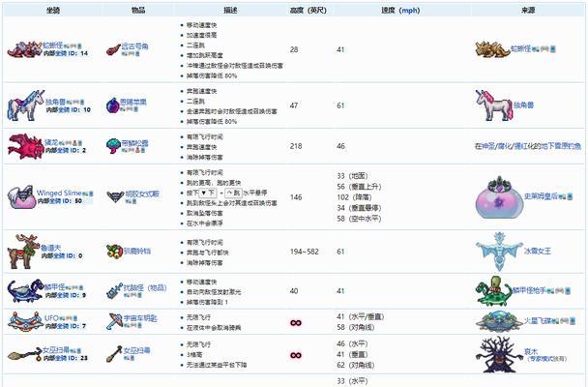Open the 蛇蜥怪 link in 来源 column
Viewport: 588px width, 387px height.
tap(521, 48)
